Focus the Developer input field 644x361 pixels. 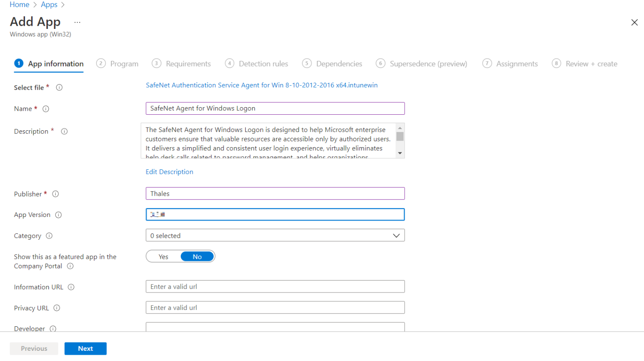coord(275,327)
